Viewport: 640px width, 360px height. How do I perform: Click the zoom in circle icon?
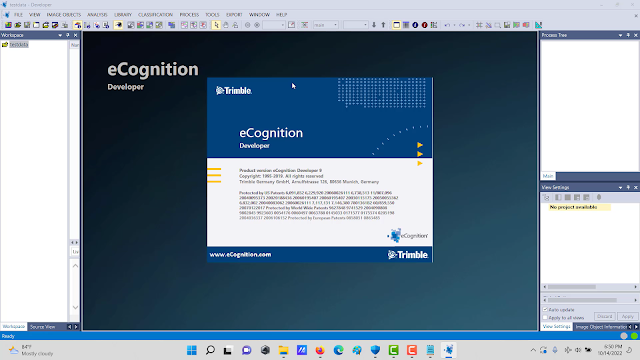[x=247, y=25]
